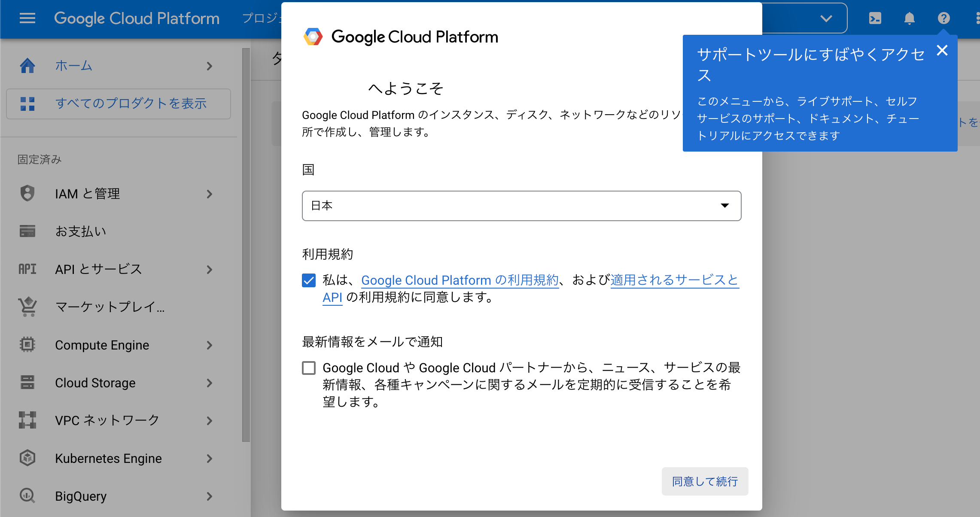The height and width of the screenshot is (517, 980).
Task: Expand the project selector dropdown arrow
Action: (x=826, y=18)
